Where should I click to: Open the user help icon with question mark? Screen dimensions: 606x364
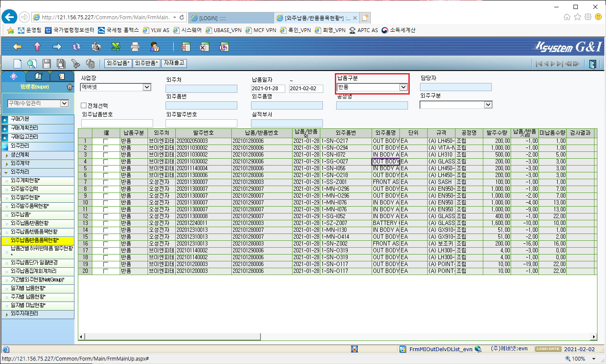(155, 47)
